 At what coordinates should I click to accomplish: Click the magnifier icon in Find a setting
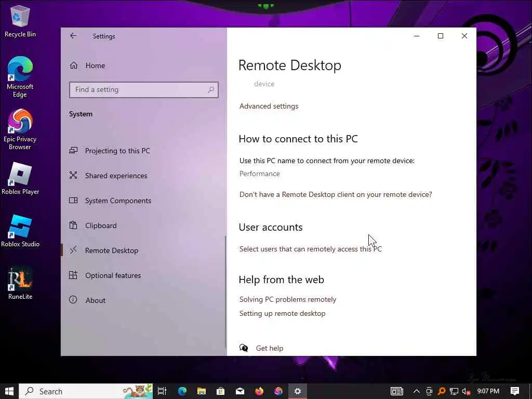[211, 89]
